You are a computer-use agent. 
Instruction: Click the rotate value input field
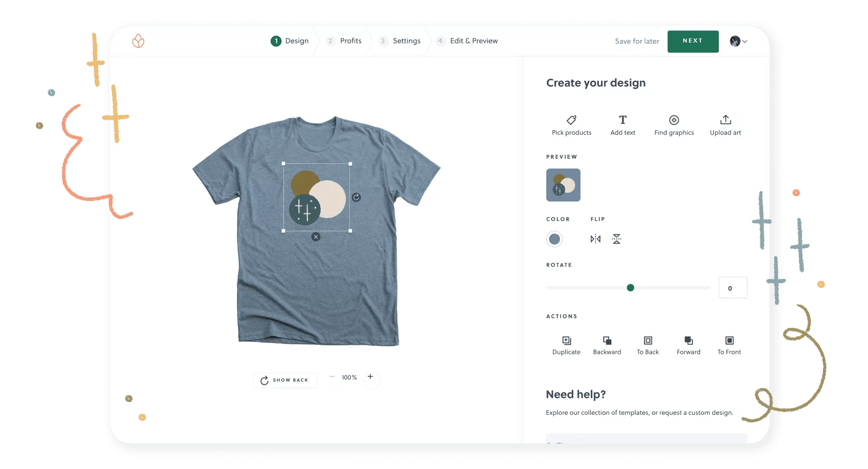(x=733, y=288)
